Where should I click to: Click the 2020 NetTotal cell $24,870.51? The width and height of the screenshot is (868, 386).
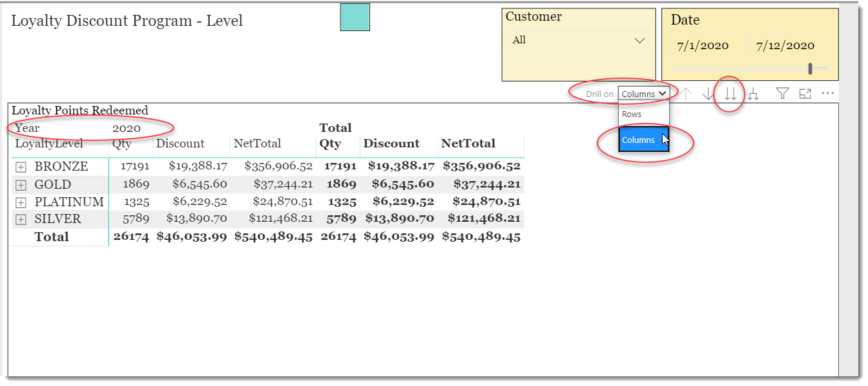[x=283, y=202]
